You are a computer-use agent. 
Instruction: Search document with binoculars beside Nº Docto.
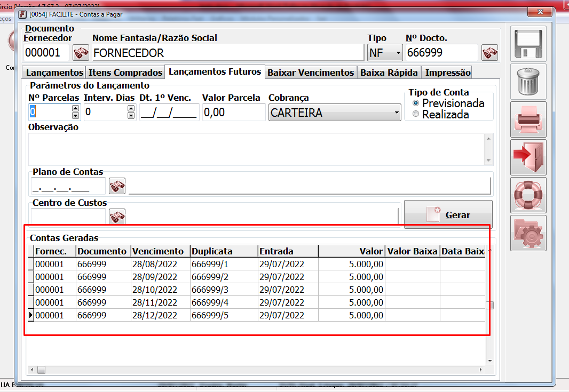[x=489, y=53]
